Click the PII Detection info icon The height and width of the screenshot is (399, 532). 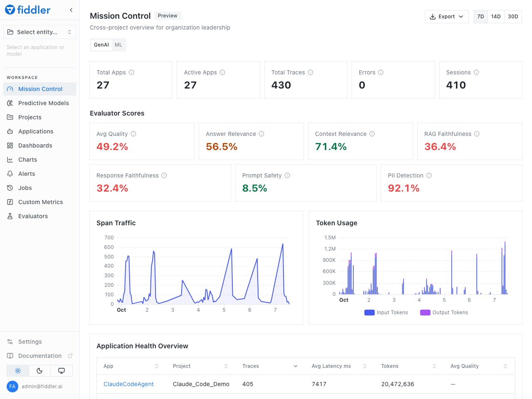429,175
